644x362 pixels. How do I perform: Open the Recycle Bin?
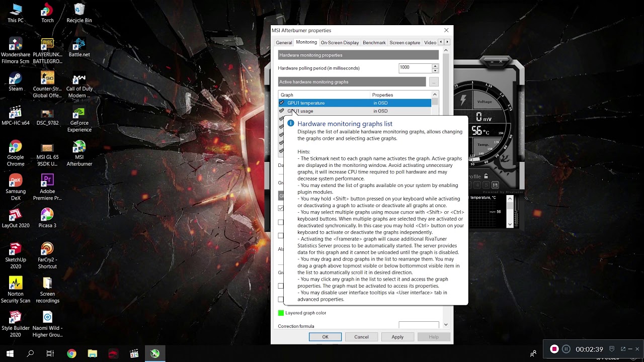click(x=79, y=14)
